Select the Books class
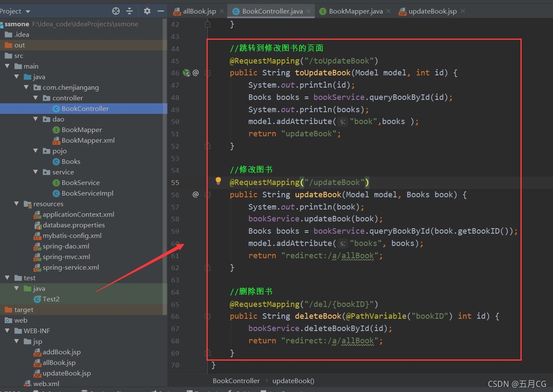553x392 pixels. (x=71, y=161)
